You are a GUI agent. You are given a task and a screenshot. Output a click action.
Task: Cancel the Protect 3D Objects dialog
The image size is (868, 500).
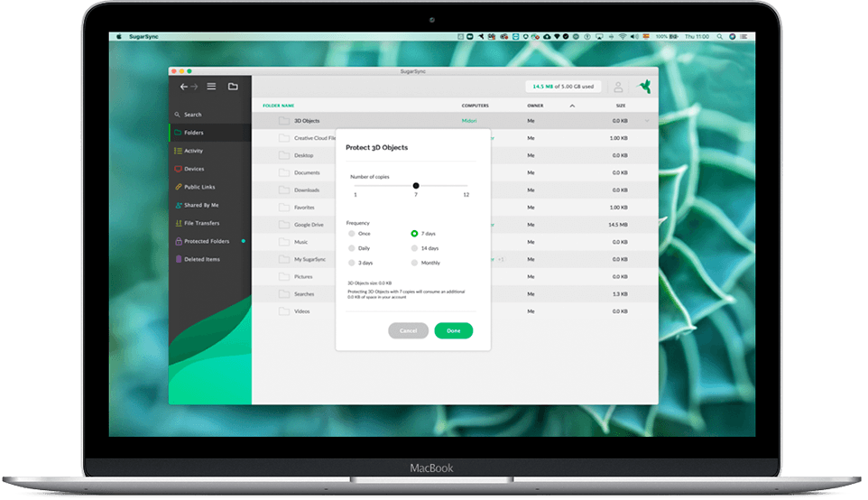408,330
